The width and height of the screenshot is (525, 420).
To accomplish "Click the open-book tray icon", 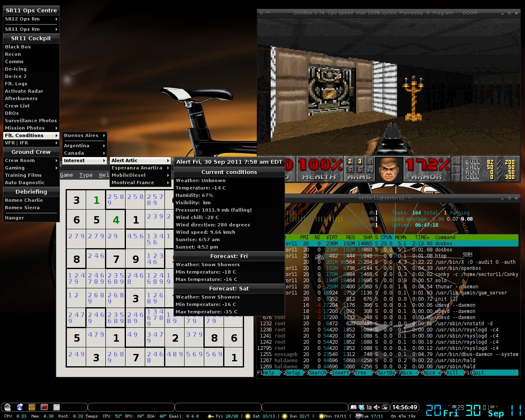I will pos(353,407).
